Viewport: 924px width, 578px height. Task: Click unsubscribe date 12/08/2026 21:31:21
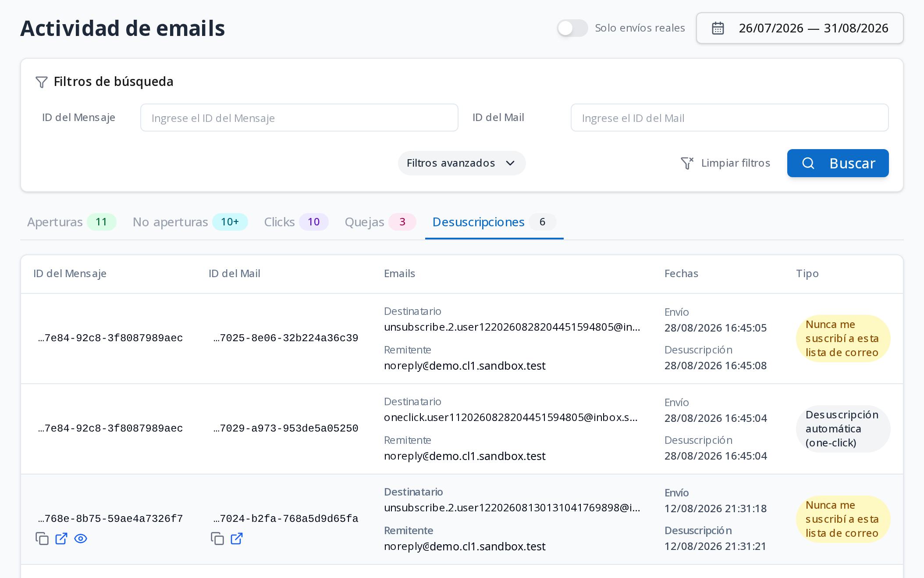[715, 546]
